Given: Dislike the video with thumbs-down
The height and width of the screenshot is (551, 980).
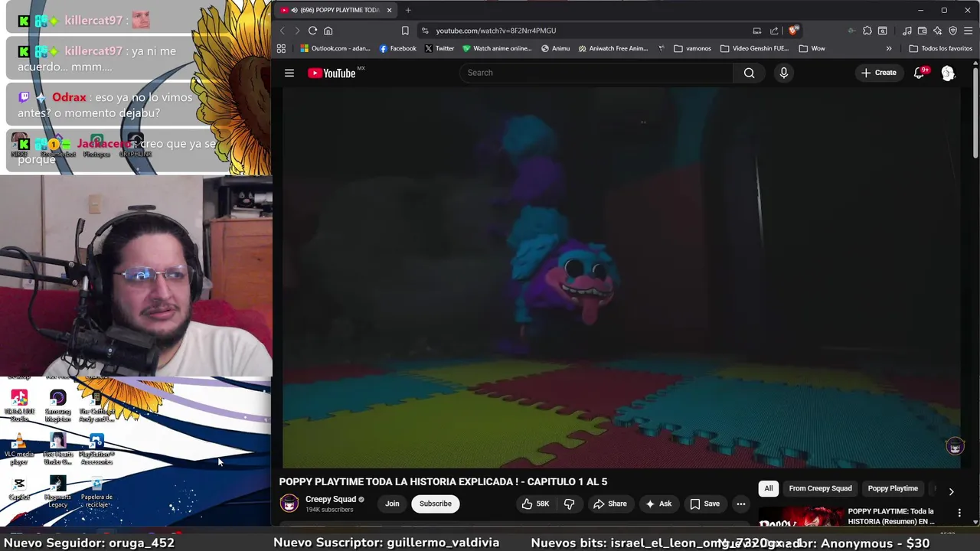Looking at the screenshot, I should point(569,504).
